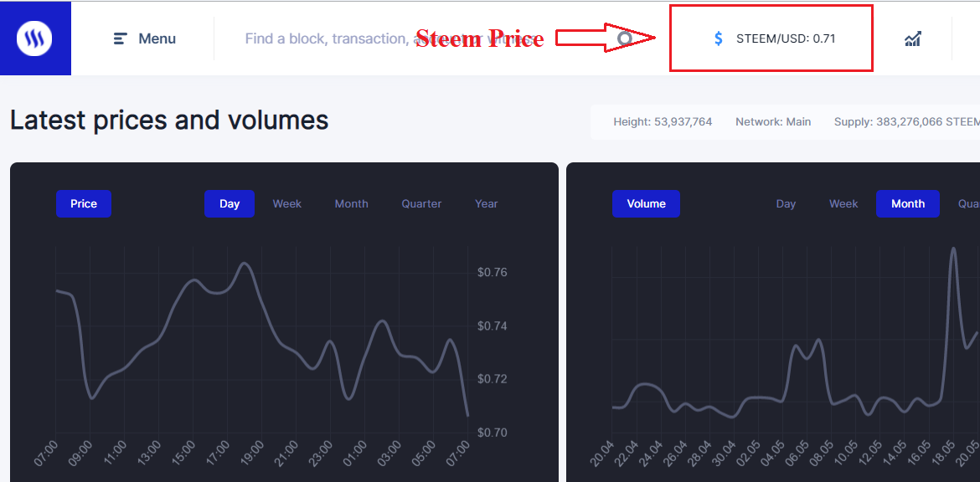Viewport: 980px width, 482px height.
Task: Switch price chart to Week
Action: point(286,203)
